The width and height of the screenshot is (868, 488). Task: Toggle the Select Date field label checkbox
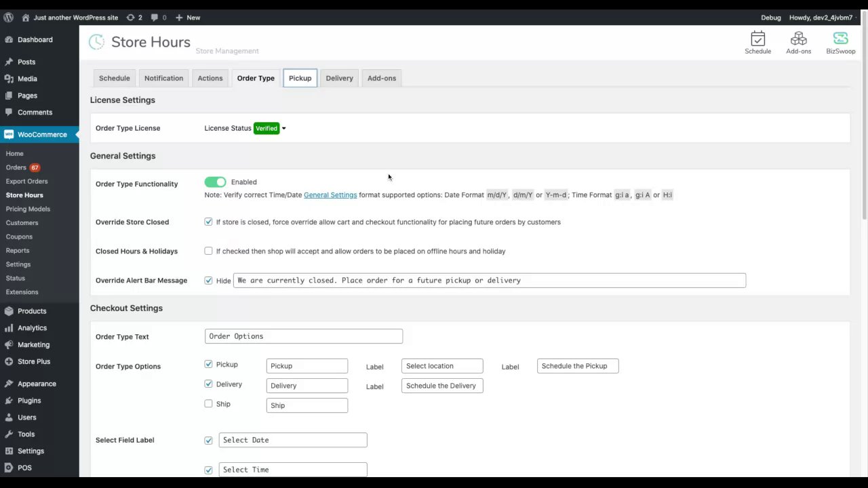208,440
